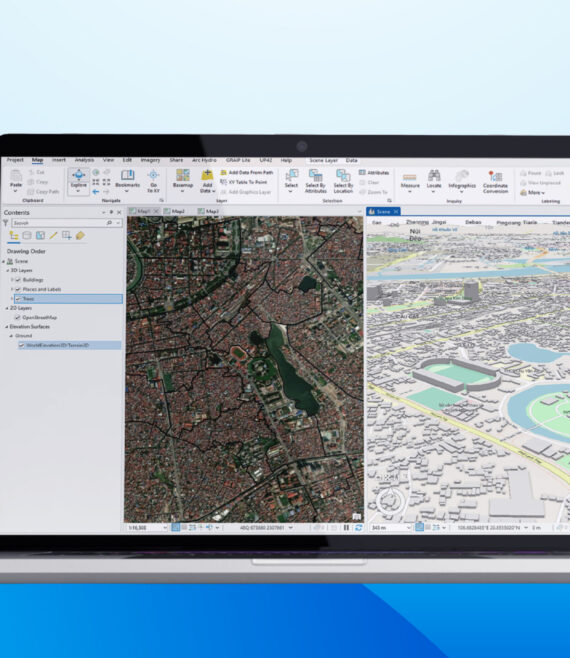Screen dimensions: 570x658
Task: Open the Insert ribbon tab
Action: (x=59, y=160)
